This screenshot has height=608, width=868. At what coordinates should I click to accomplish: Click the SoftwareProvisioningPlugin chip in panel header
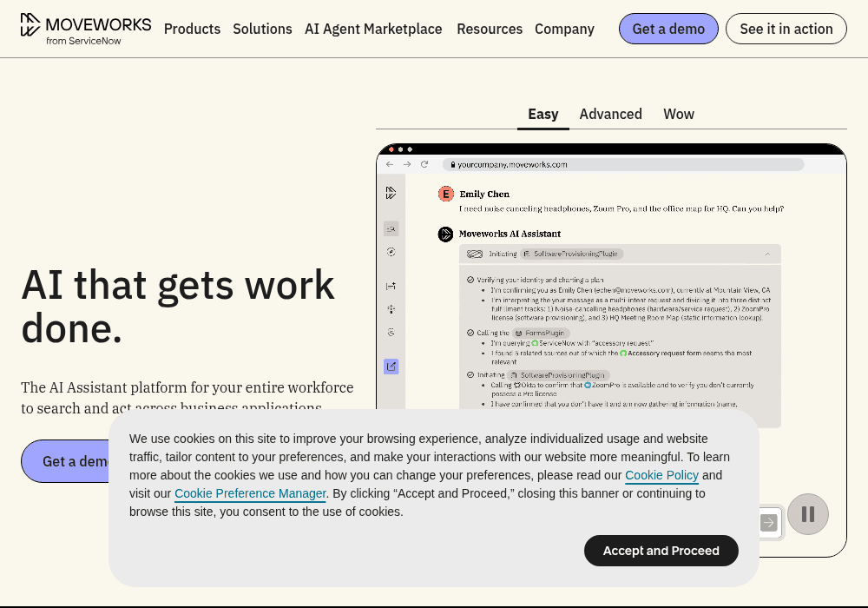pos(572,254)
